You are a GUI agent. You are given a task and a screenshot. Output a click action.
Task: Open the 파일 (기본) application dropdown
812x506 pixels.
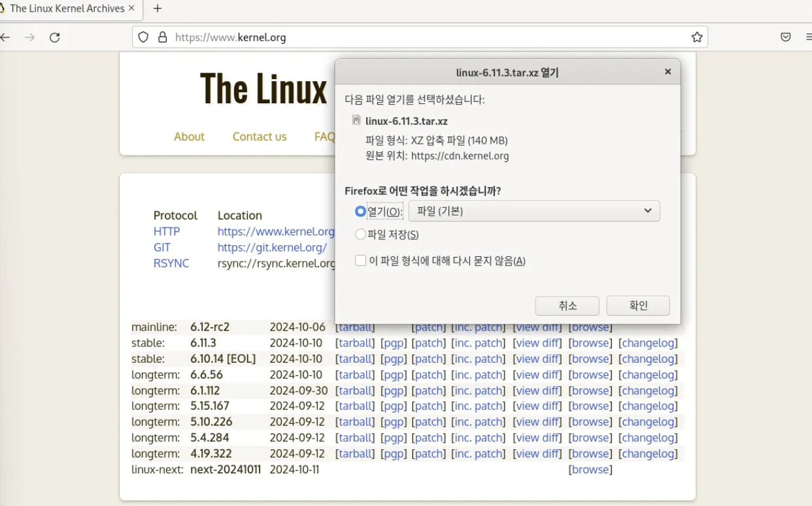point(534,211)
